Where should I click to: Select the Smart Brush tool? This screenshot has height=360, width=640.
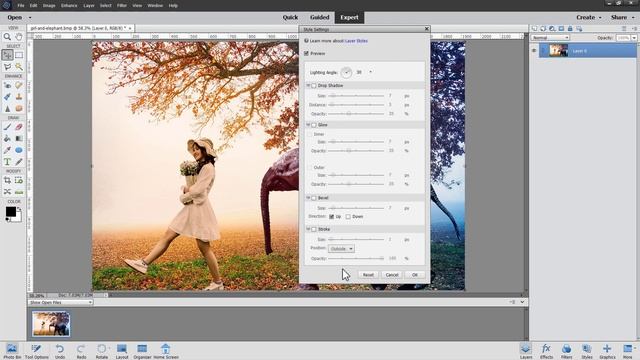tap(7, 97)
